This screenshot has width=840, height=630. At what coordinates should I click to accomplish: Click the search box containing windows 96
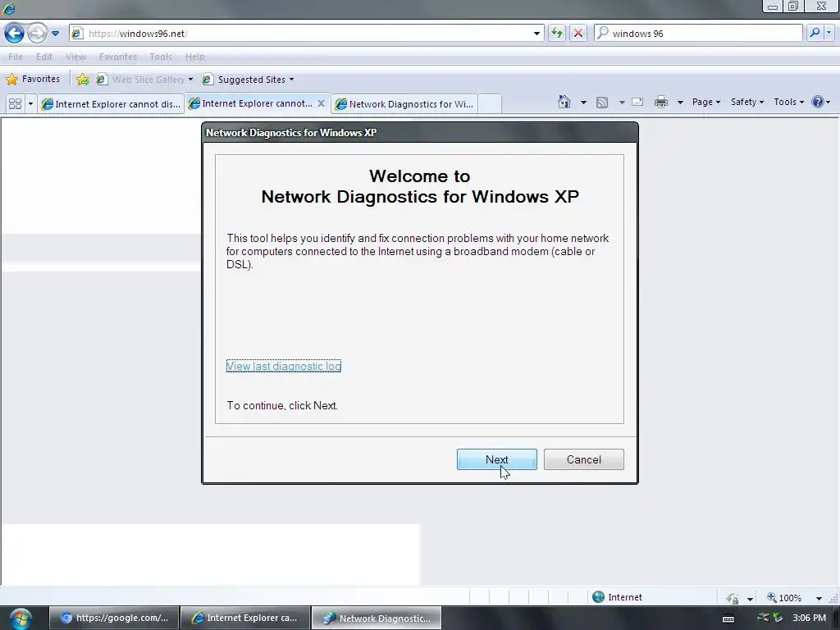(x=699, y=33)
